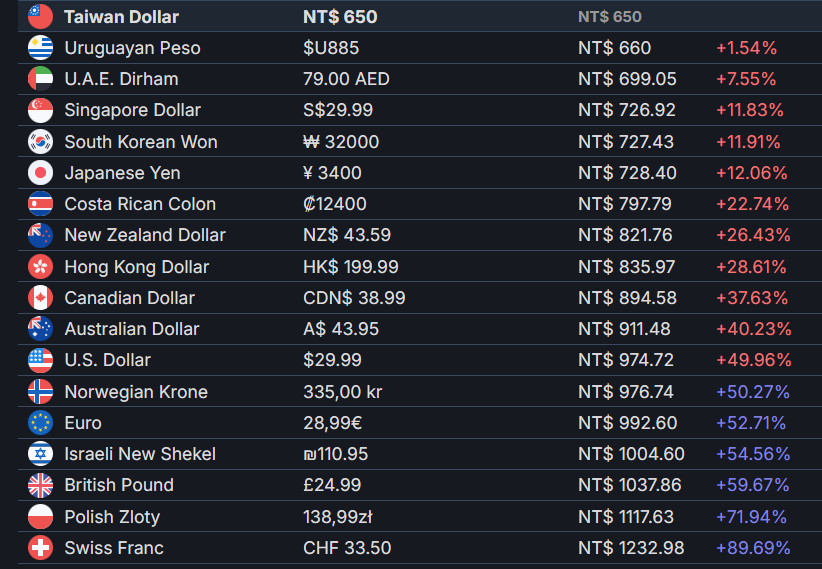
Task: Click the Taiwan flag icon
Action: 40,17
